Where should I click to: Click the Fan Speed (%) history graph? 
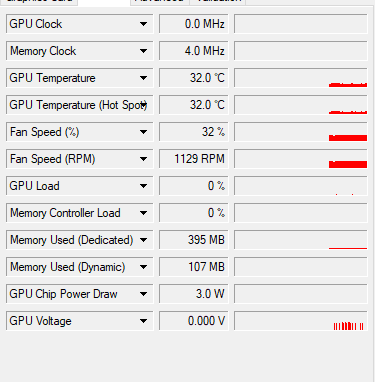click(x=301, y=132)
